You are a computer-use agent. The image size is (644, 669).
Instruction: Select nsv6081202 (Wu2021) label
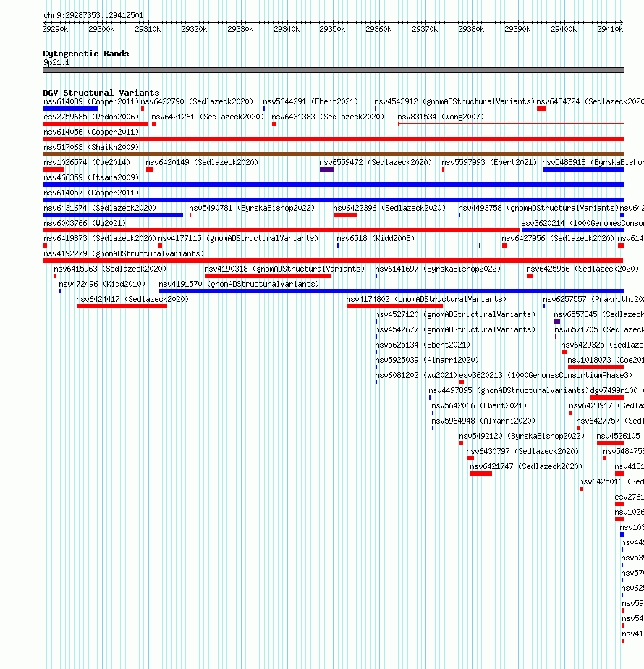tap(417, 375)
